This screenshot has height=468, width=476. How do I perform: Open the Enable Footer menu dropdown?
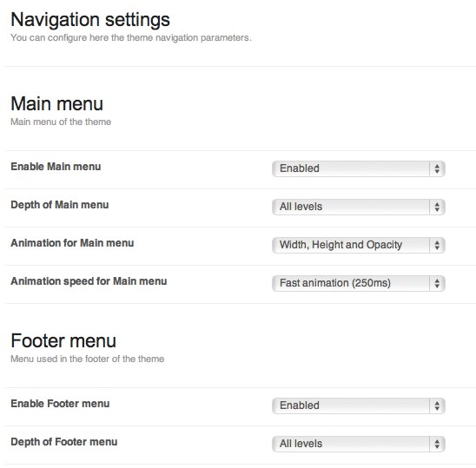point(359,405)
